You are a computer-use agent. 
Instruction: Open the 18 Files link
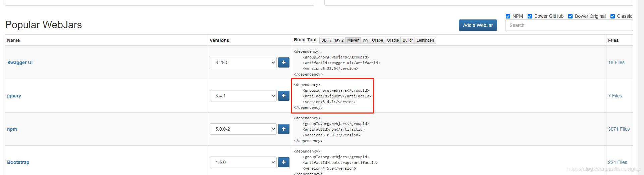click(616, 62)
